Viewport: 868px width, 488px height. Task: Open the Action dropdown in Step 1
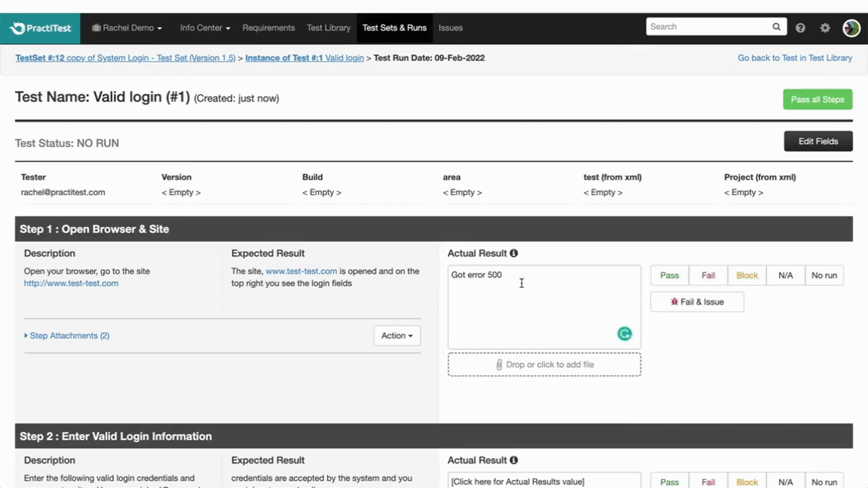pyautogui.click(x=397, y=335)
